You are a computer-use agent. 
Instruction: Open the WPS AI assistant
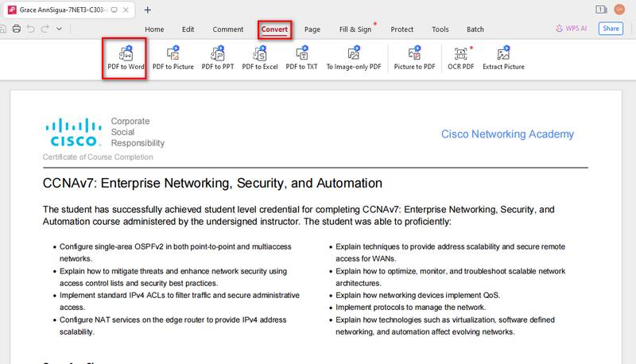point(571,29)
